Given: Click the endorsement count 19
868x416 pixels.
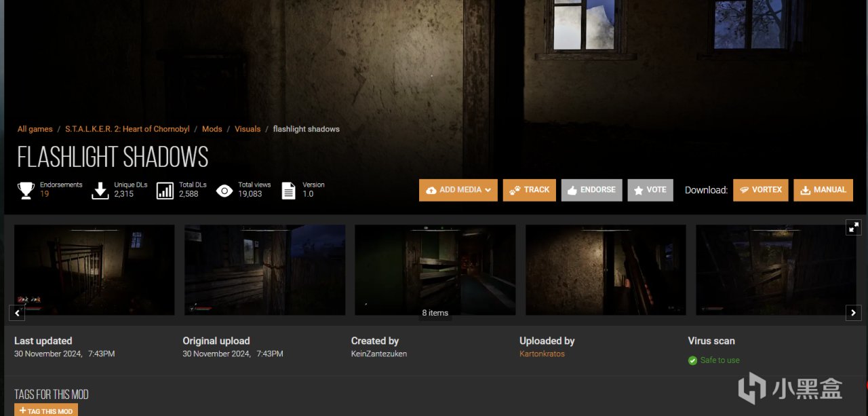Looking at the screenshot, I should coord(44,194).
